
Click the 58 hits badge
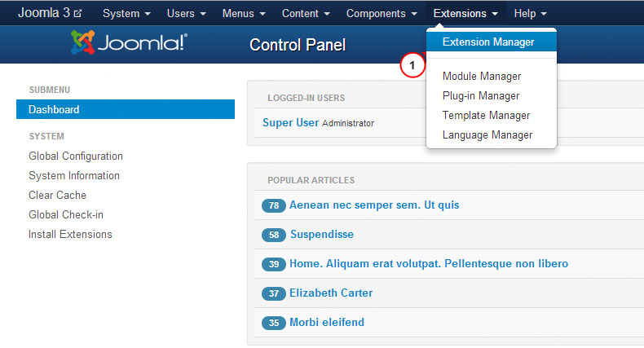coord(273,235)
